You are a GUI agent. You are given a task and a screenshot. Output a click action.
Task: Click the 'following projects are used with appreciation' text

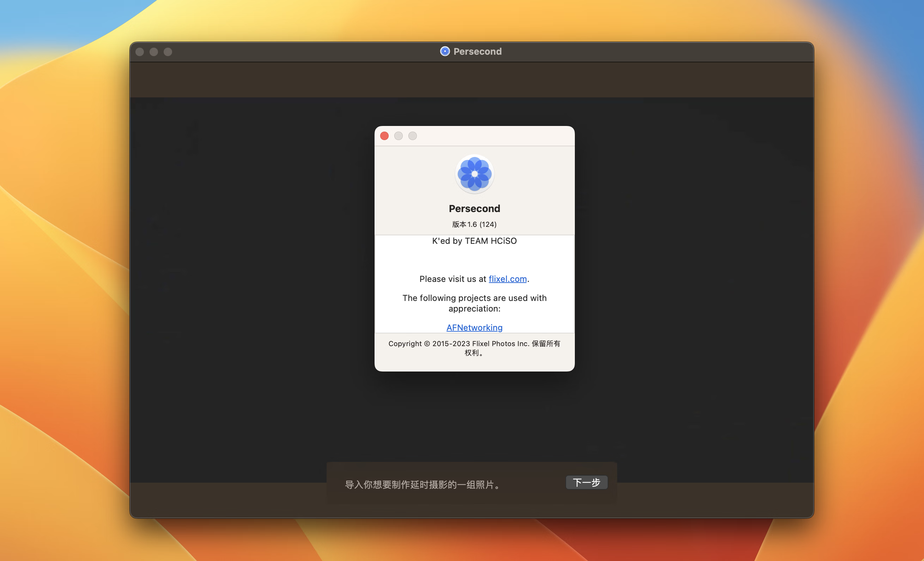(x=474, y=303)
